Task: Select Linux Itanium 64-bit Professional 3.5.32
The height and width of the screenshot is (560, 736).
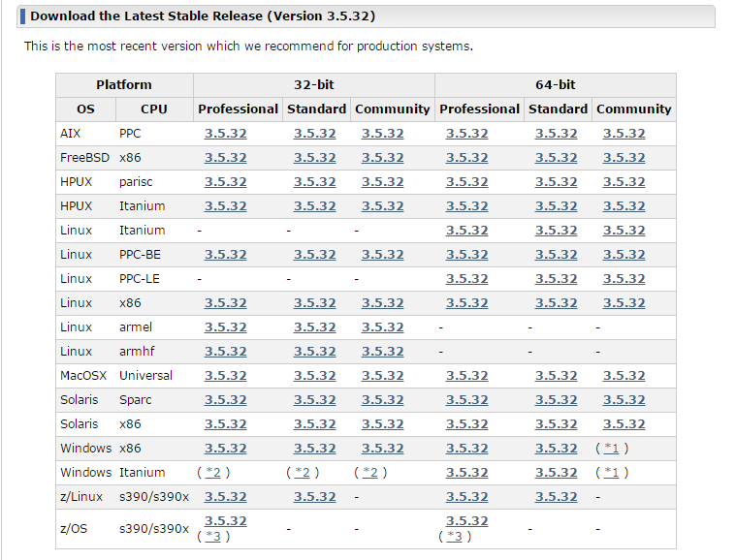Action: tap(466, 231)
